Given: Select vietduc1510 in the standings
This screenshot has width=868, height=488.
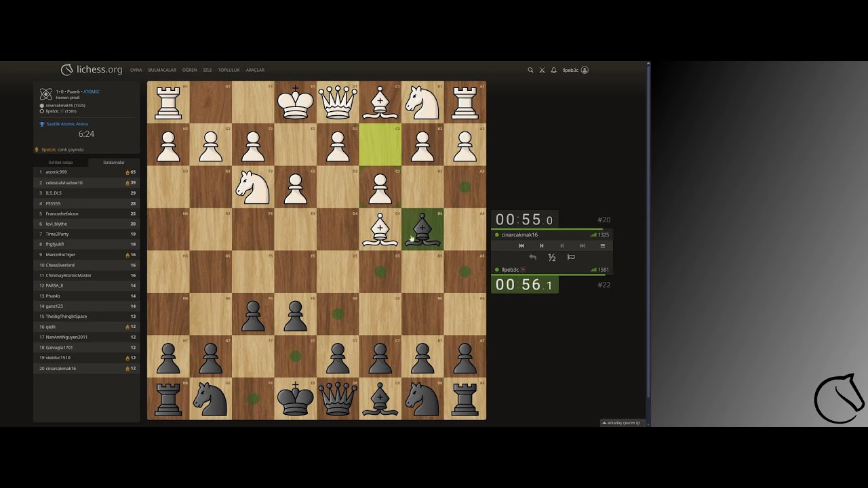Looking at the screenshot, I should tap(86, 358).
